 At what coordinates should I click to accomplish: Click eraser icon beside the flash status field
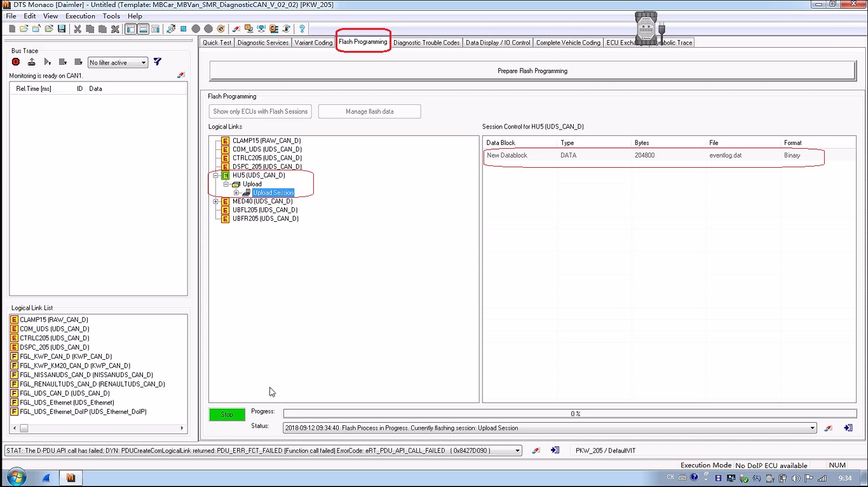[x=828, y=429]
